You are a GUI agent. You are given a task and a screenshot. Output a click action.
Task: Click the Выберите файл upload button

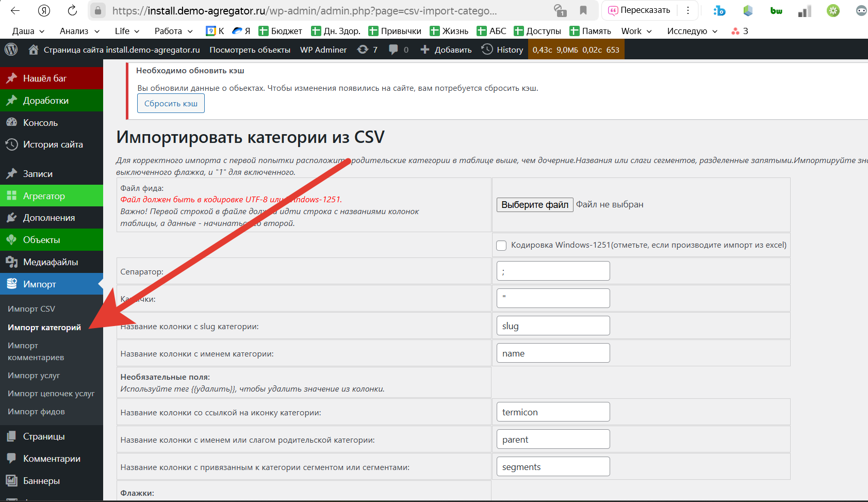coord(534,205)
